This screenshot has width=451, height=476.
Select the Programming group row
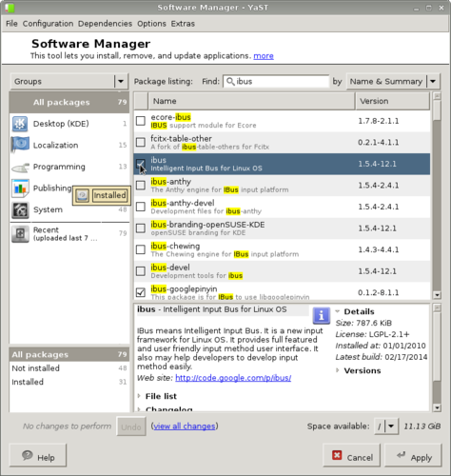coord(69,167)
